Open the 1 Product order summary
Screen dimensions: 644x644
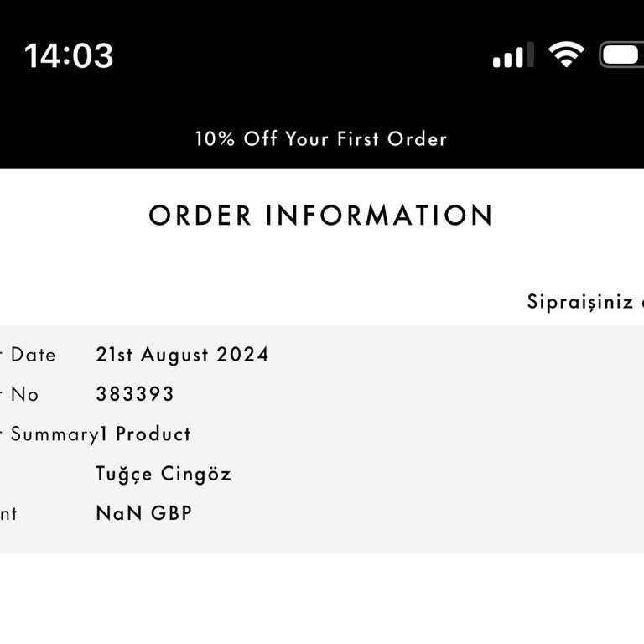pos(146,434)
